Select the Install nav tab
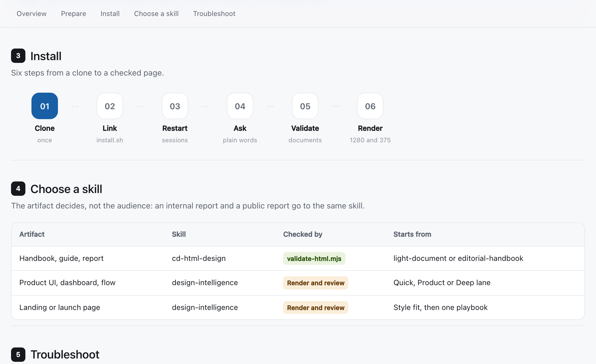The image size is (596, 364). coord(110,14)
